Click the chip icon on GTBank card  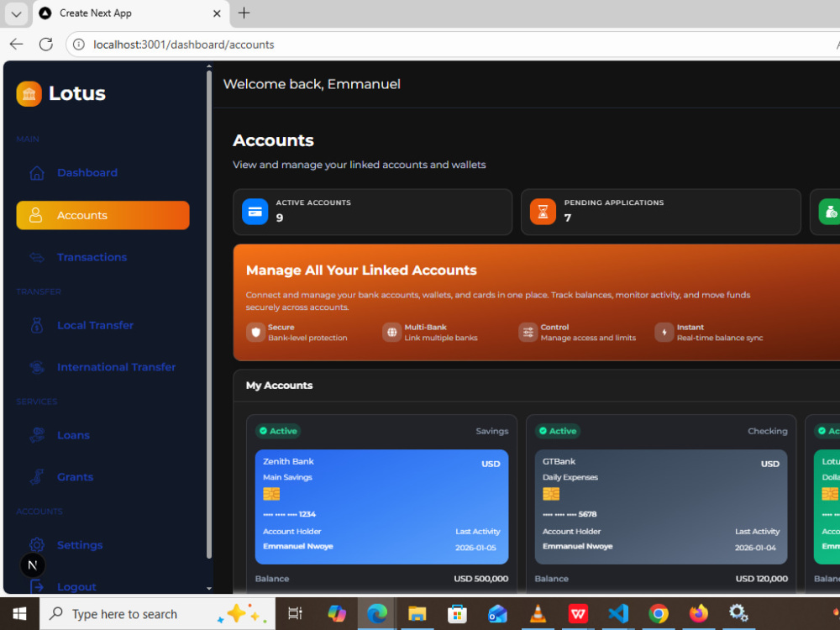pos(551,494)
